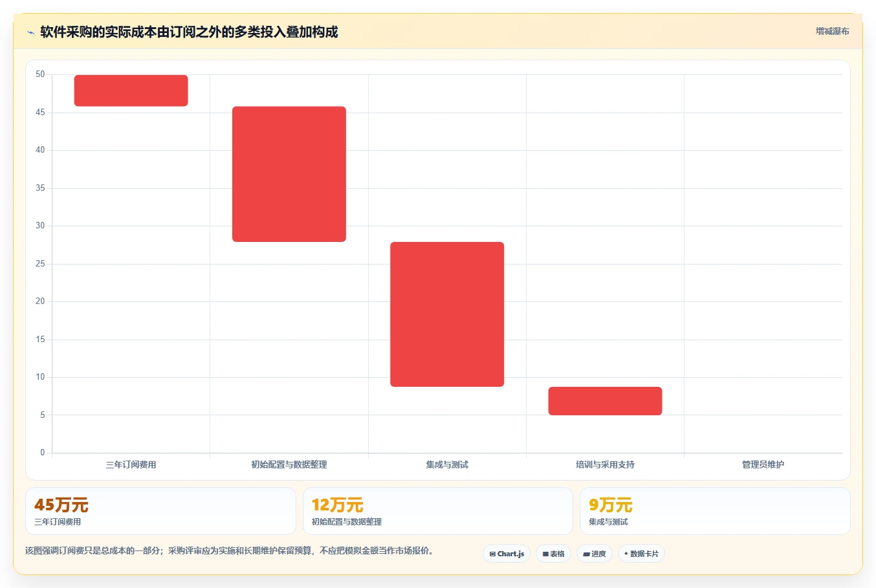This screenshot has width=876, height=588.
Task: Click the x-axis label 管理员维护
Action: [763, 464]
